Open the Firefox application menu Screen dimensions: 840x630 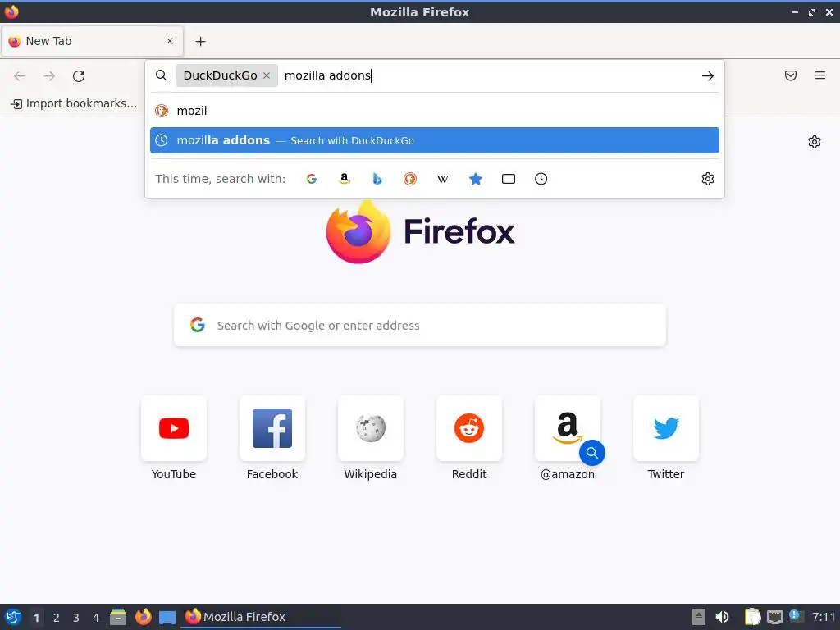tap(820, 75)
